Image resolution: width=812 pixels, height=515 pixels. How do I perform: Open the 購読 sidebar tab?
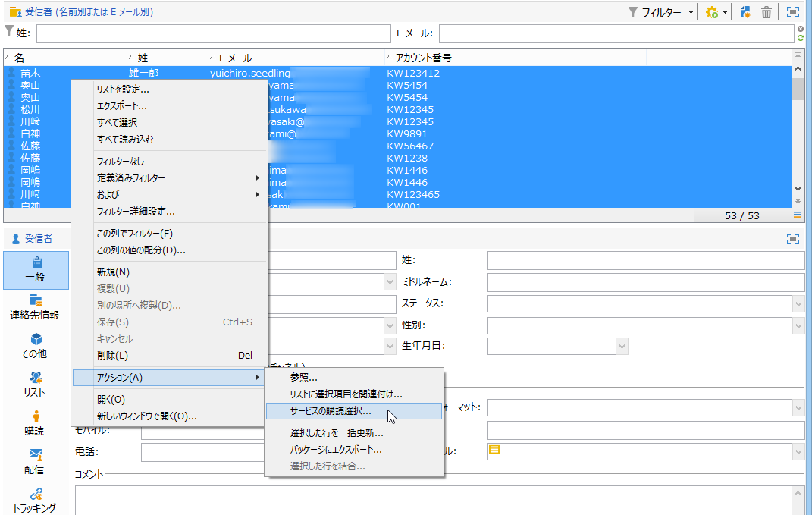[x=35, y=423]
